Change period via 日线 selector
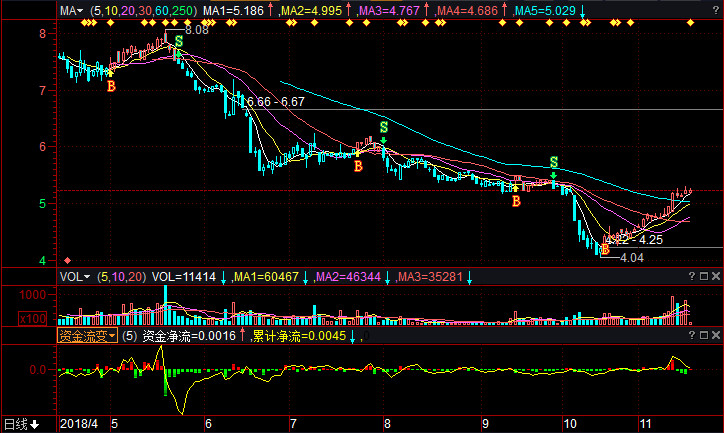Screen dimensions: 724x433 point(22,424)
